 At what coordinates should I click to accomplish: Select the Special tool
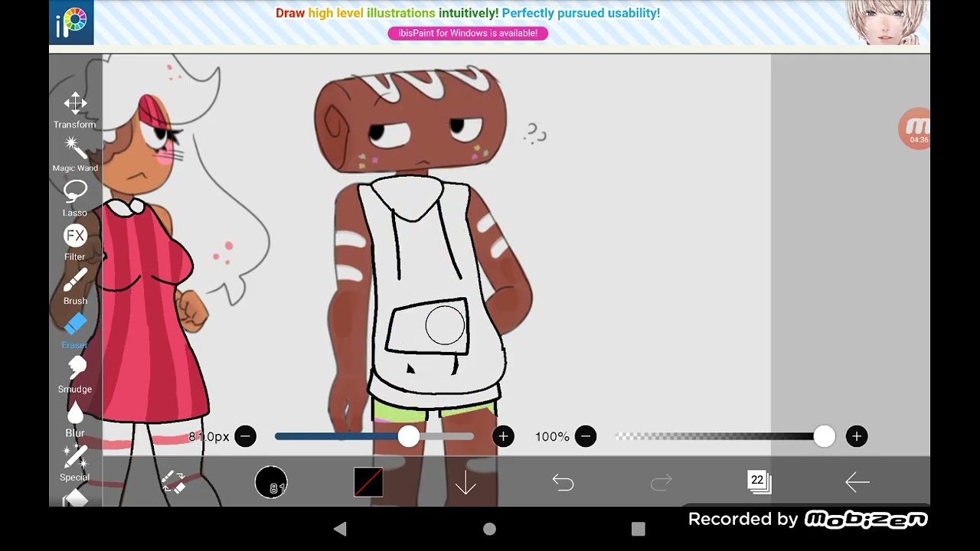pos(75,463)
